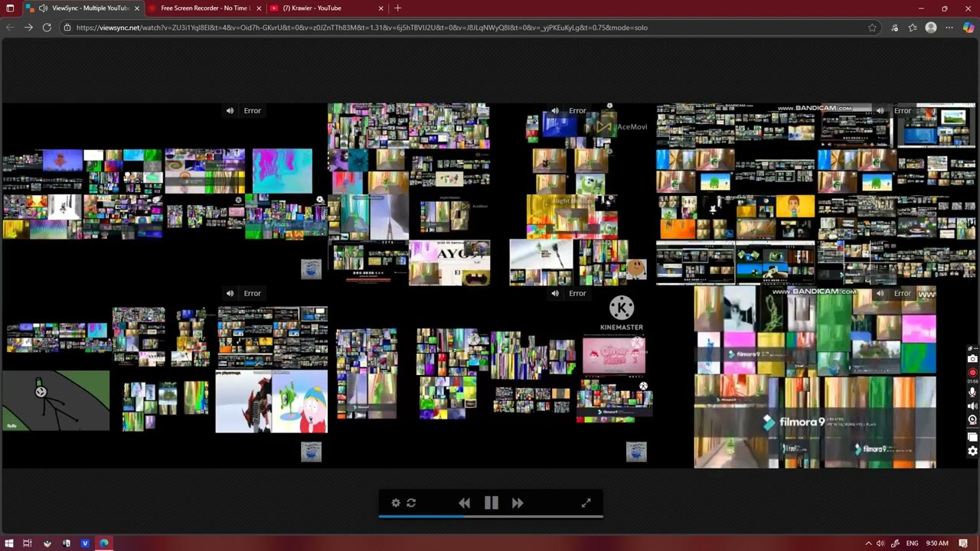Open the browser profile avatar
The image size is (980, 551).
(931, 28)
